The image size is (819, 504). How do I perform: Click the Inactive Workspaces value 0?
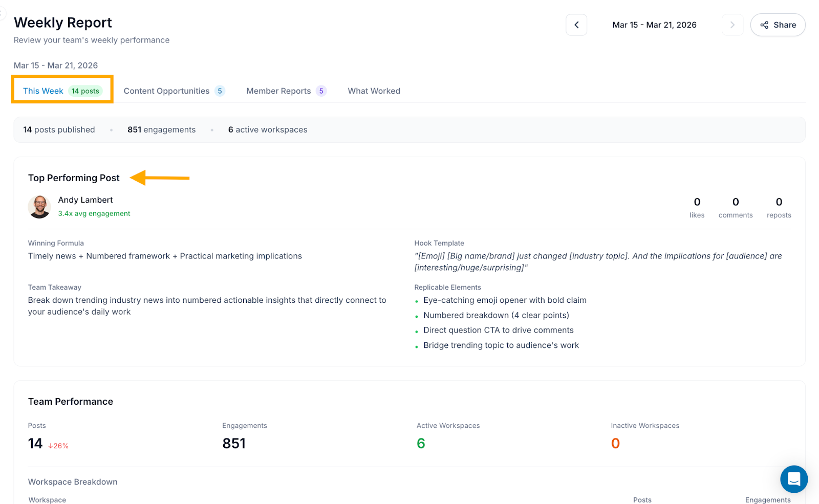(x=615, y=443)
